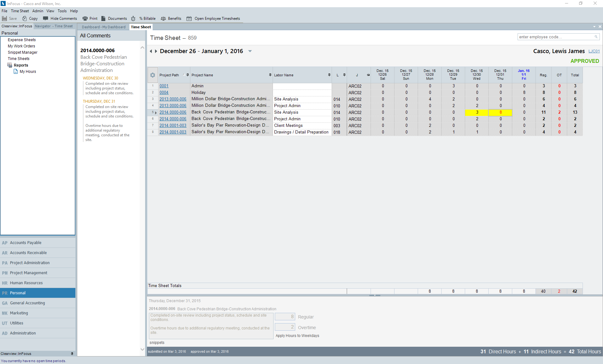Click the Print icon in toolbar

85,19
